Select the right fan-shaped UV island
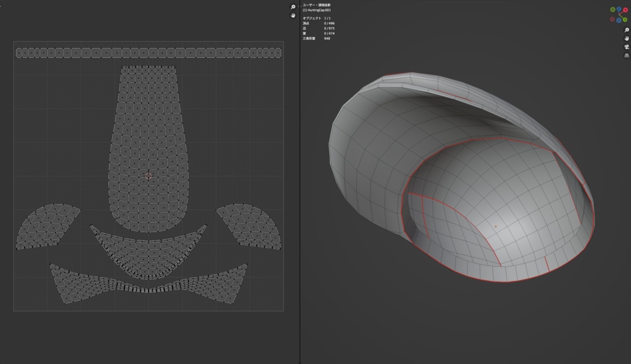 pyautogui.click(x=250, y=226)
